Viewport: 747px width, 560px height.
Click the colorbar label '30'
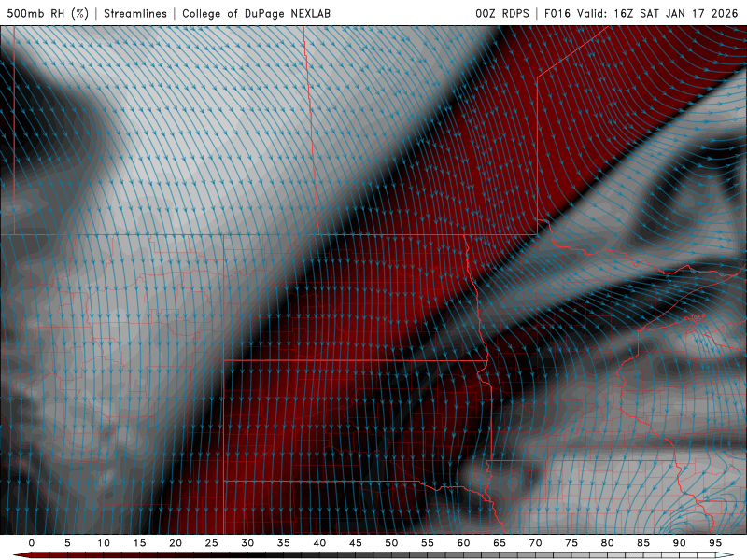click(247, 543)
